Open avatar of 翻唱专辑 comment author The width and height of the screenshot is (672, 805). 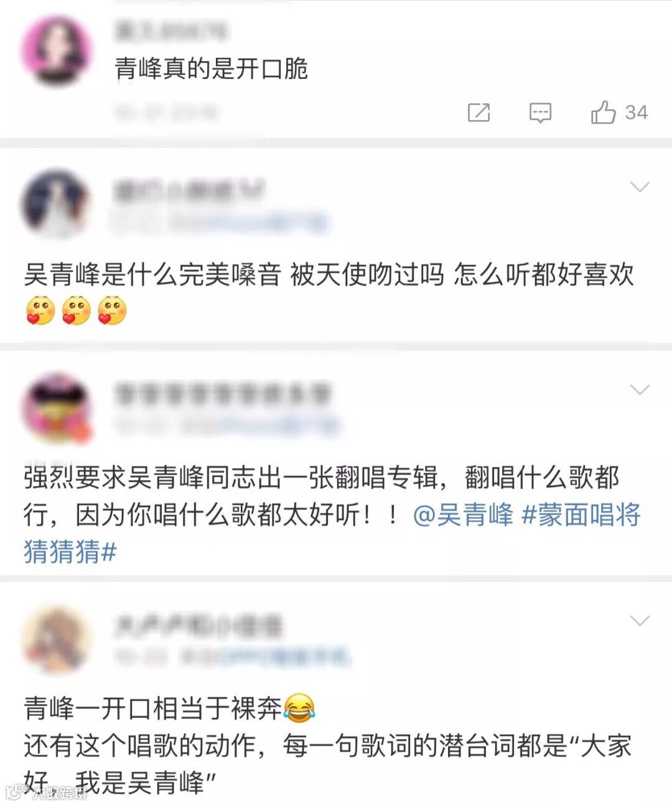(57, 407)
